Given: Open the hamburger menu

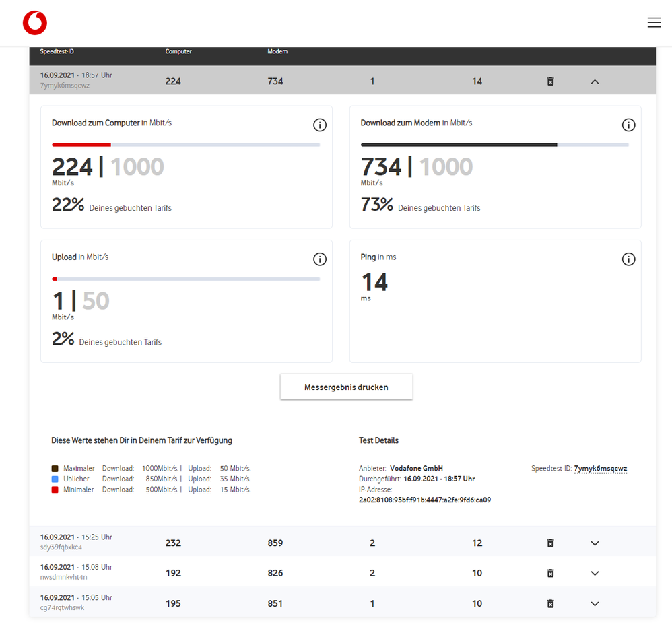Looking at the screenshot, I should coord(654,22).
